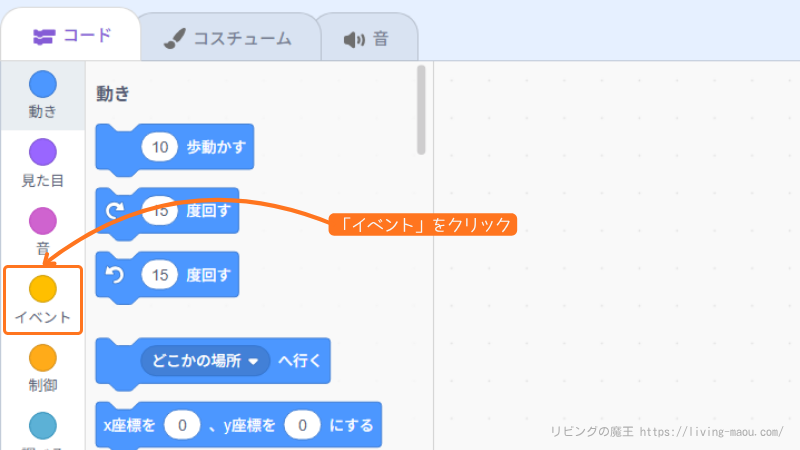Switch to the コード tab
The width and height of the screenshot is (800, 450).
tap(71, 37)
